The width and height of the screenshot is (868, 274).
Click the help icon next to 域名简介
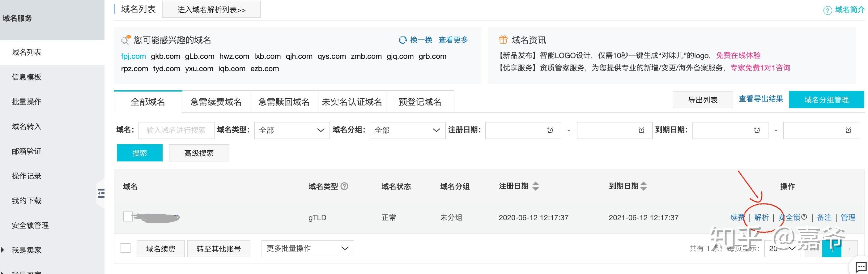[x=827, y=11]
